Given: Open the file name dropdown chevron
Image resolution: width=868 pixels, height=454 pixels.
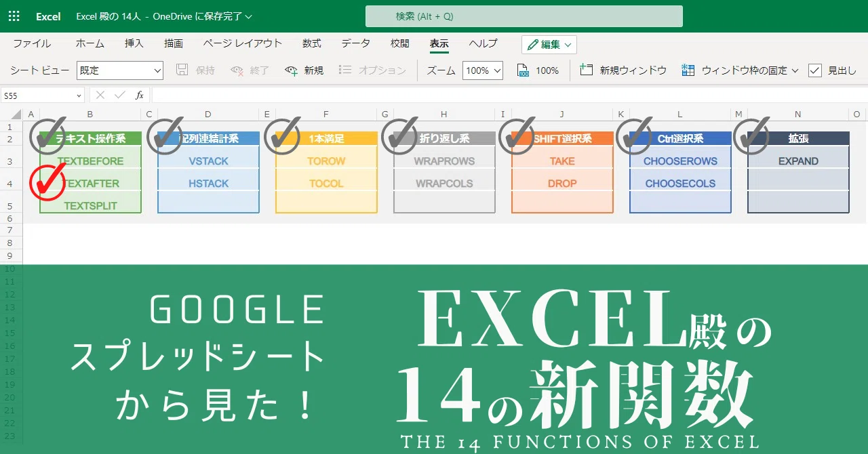Looking at the screenshot, I should [x=248, y=16].
